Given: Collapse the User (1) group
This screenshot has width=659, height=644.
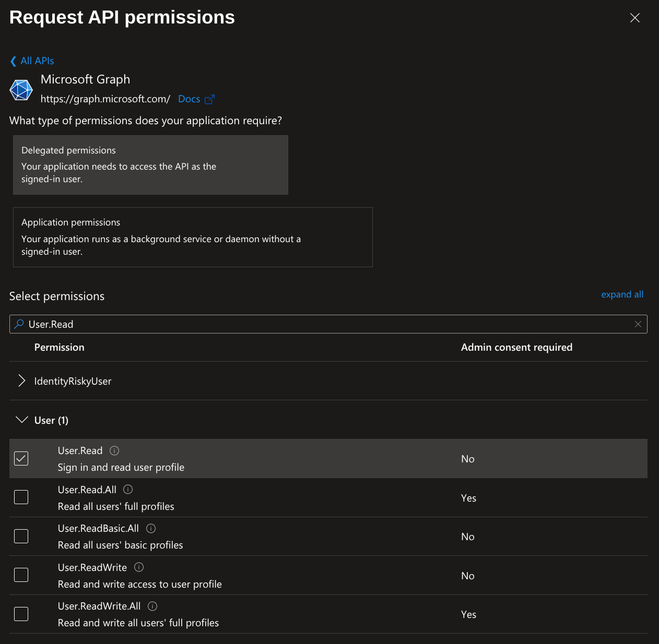Looking at the screenshot, I should 21,420.
